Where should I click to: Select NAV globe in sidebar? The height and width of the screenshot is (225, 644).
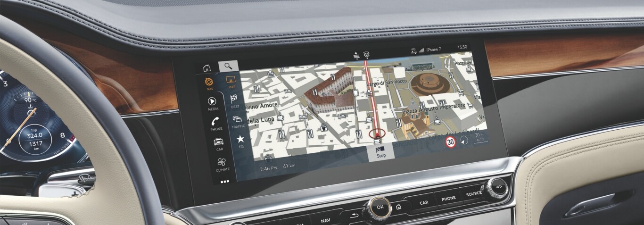[x=210, y=83]
